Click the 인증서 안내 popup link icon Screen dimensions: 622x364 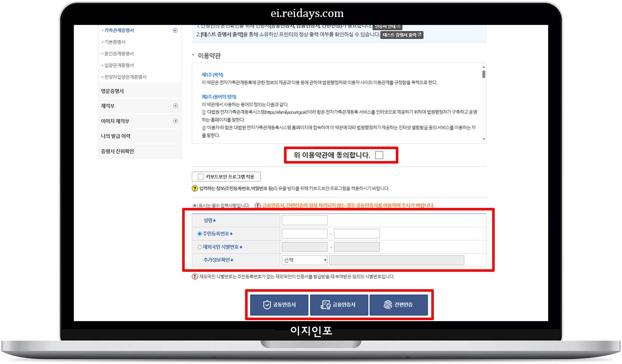click(398, 26)
